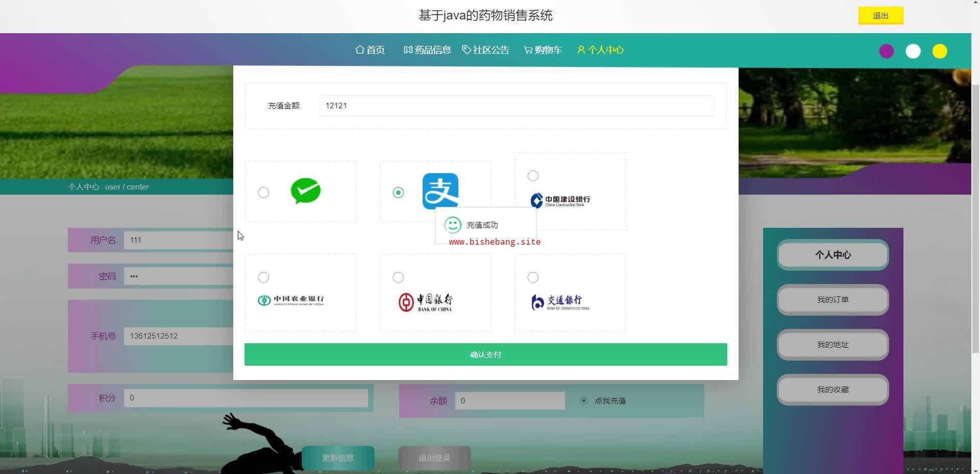Select Bank of Communications radio button

tap(533, 277)
